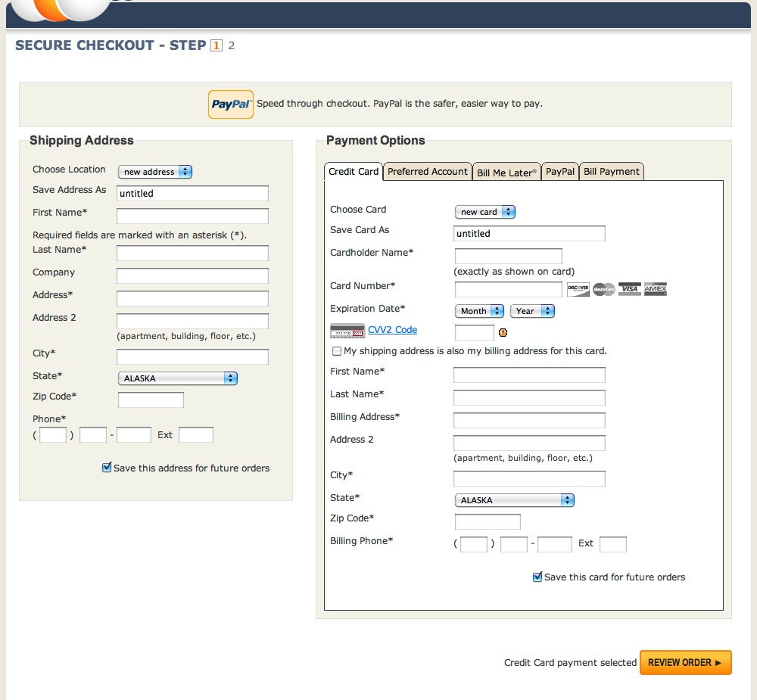Check shipping address is also billing address

pyautogui.click(x=336, y=350)
